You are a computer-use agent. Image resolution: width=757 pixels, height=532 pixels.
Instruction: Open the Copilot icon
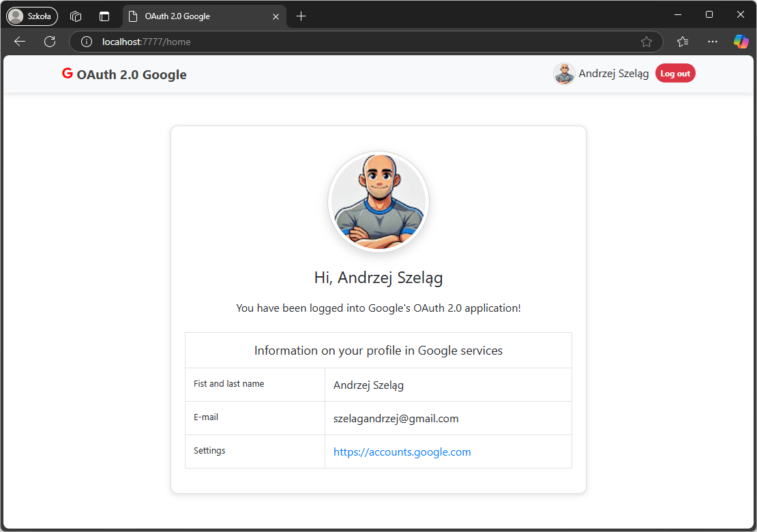(x=741, y=42)
